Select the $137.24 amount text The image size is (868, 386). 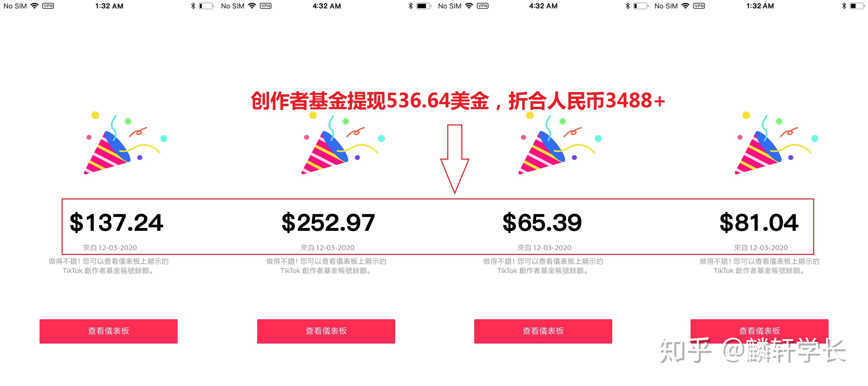click(117, 223)
